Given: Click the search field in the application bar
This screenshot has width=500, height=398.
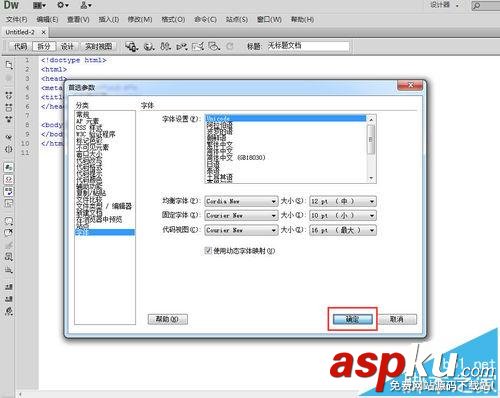Looking at the screenshot, I should (486, 5).
